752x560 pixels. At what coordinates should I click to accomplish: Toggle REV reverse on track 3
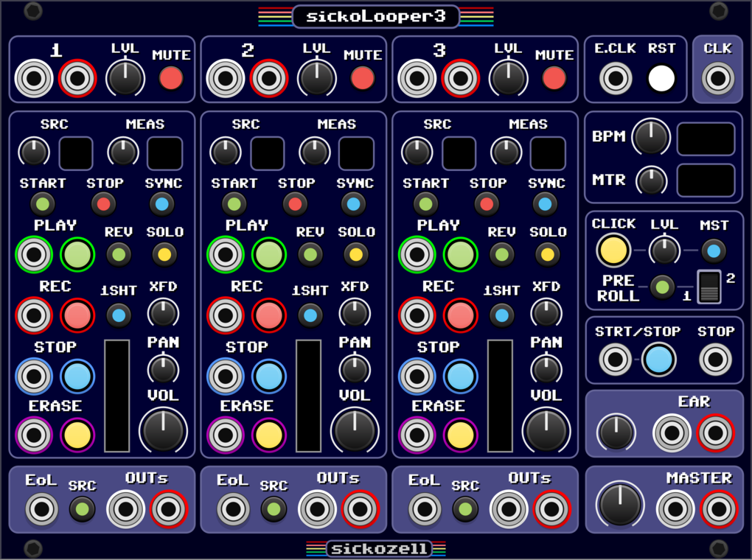click(501, 254)
